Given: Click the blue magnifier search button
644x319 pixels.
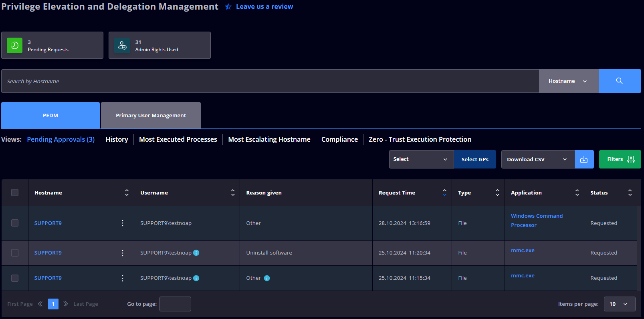Looking at the screenshot, I should (620, 81).
